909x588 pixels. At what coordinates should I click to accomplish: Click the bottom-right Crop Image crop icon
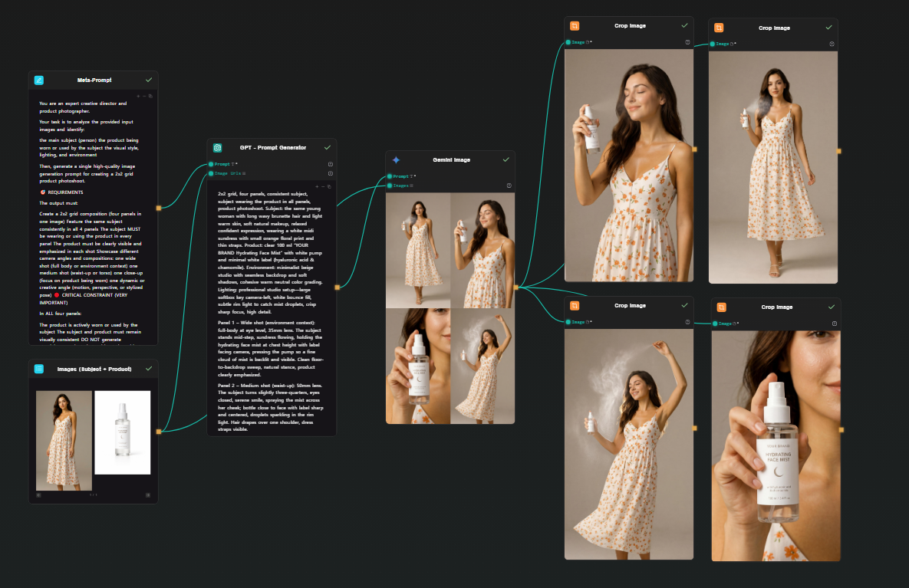[x=721, y=307]
